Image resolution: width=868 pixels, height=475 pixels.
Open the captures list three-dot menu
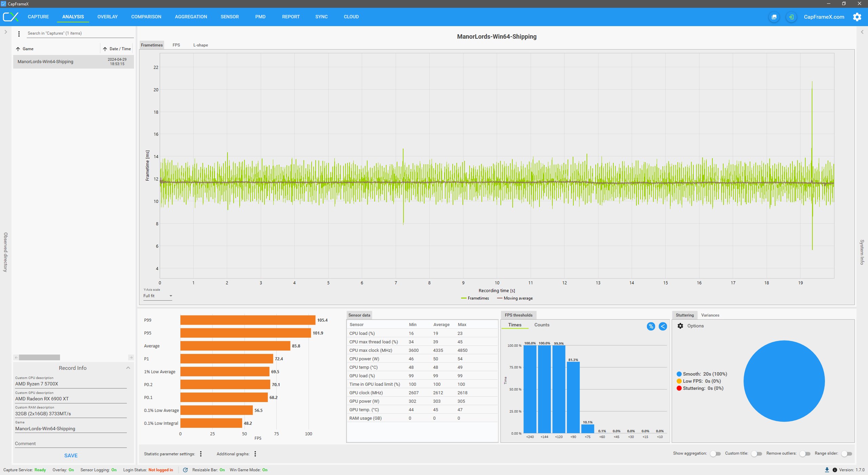click(x=19, y=34)
